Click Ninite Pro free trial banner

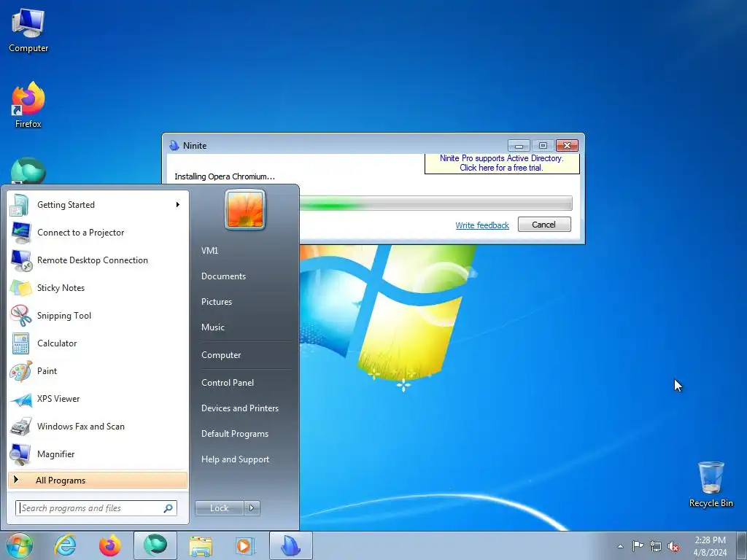tap(502, 163)
